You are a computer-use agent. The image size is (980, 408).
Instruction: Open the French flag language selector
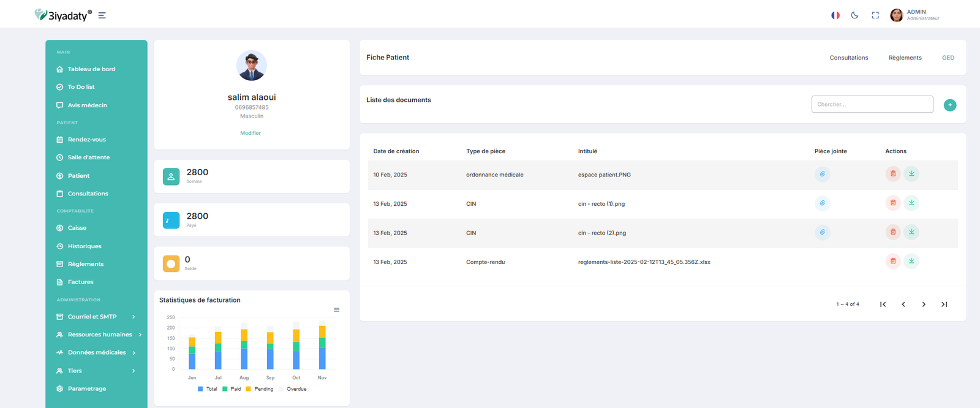(x=835, y=15)
